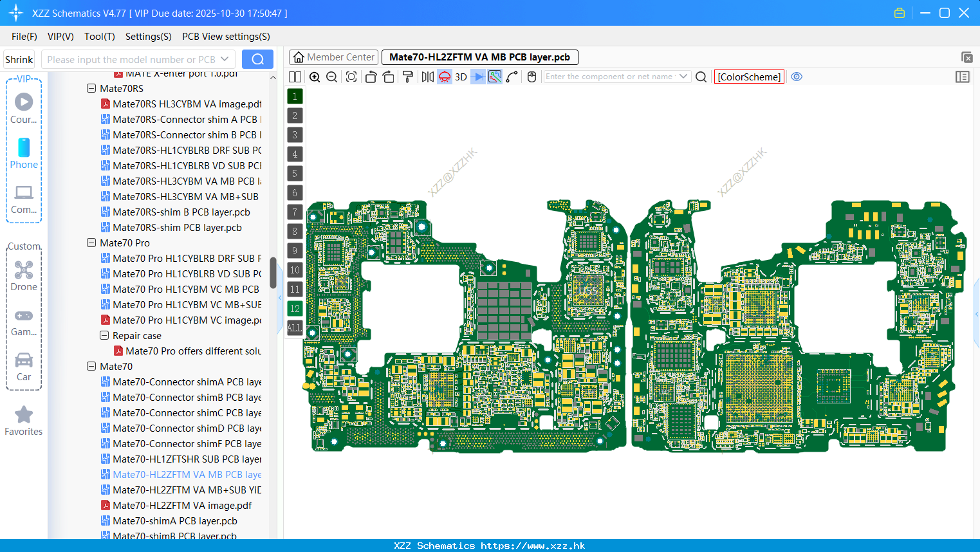
Task: Toggle the split view layout icon
Action: coord(295,77)
